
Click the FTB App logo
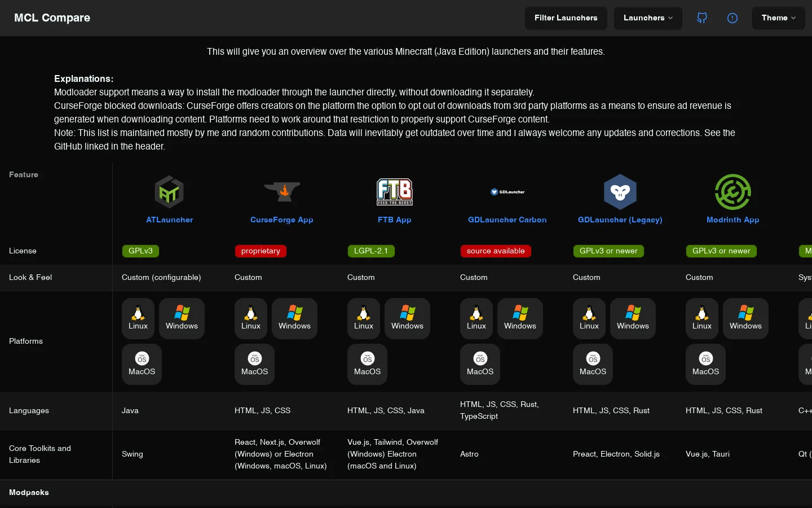(x=395, y=192)
